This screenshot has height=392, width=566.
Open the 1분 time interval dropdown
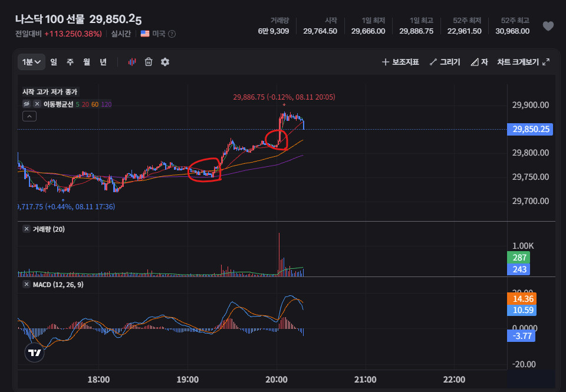coord(31,62)
